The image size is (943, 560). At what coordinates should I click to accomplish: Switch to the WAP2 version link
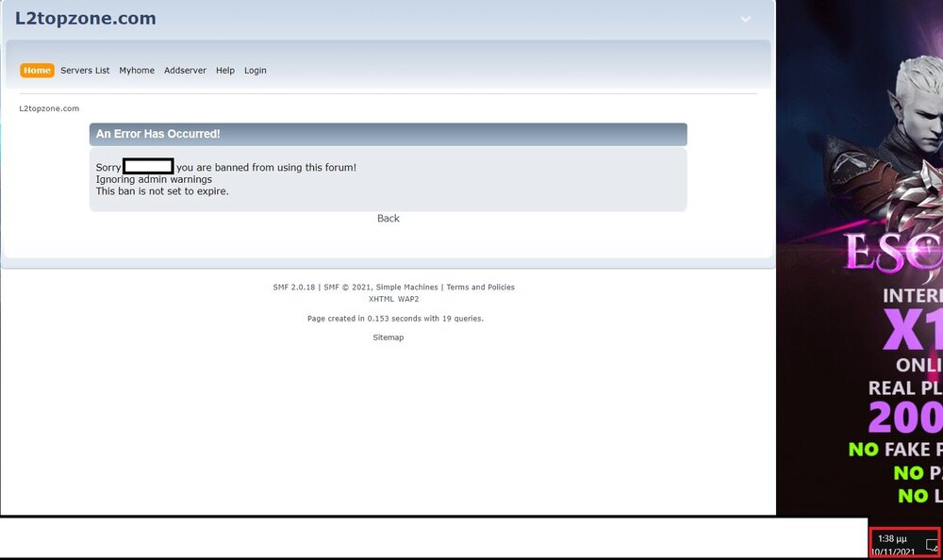[408, 299]
